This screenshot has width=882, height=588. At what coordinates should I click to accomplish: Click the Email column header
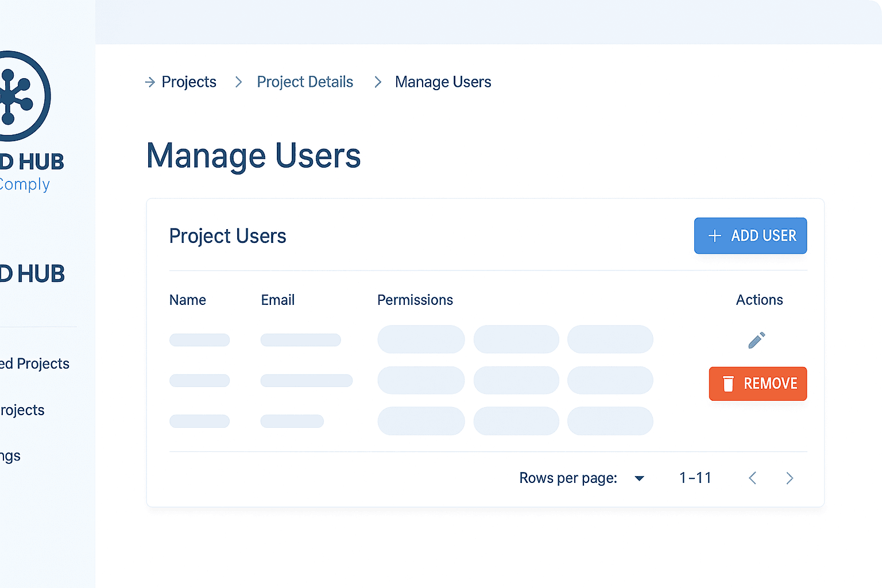coord(278,300)
